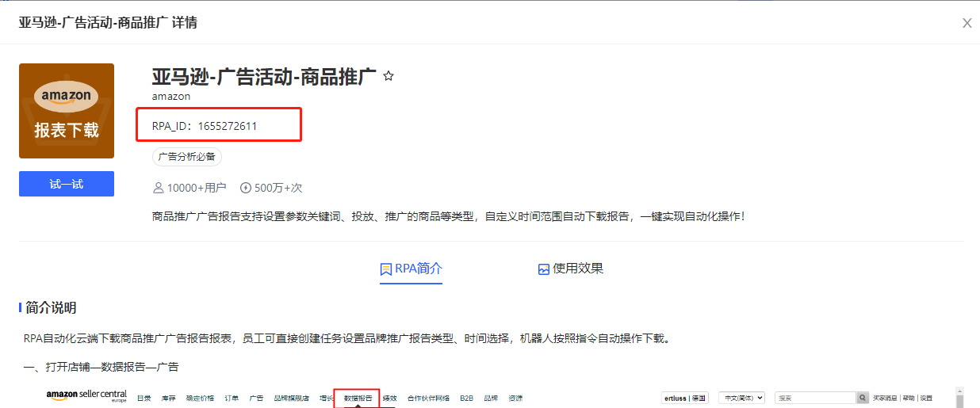Viewport: 980px width, 408px height.
Task: Click the 亚马逊-广告活动-商品推广 main title
Action: [264, 77]
